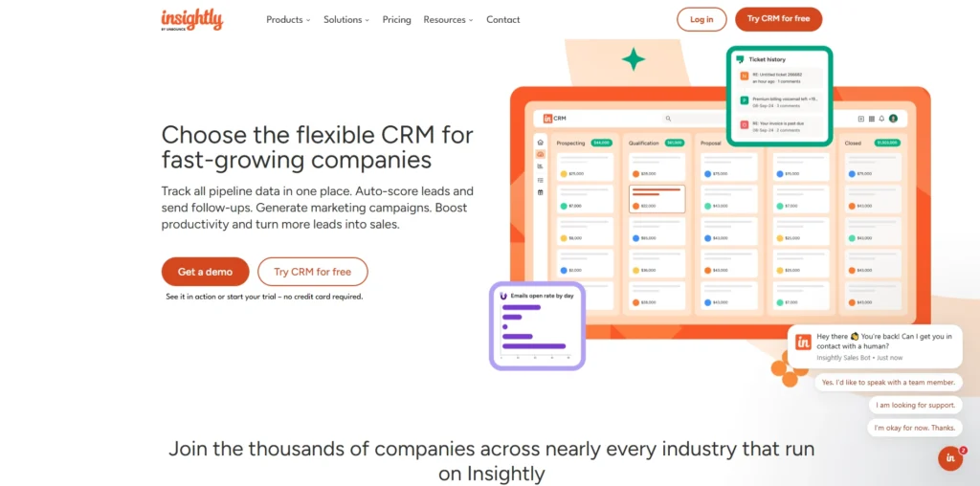This screenshot has width=980, height=486.
Task: Click the 'Premium billing voicemail left' ticket
Action: click(779, 101)
